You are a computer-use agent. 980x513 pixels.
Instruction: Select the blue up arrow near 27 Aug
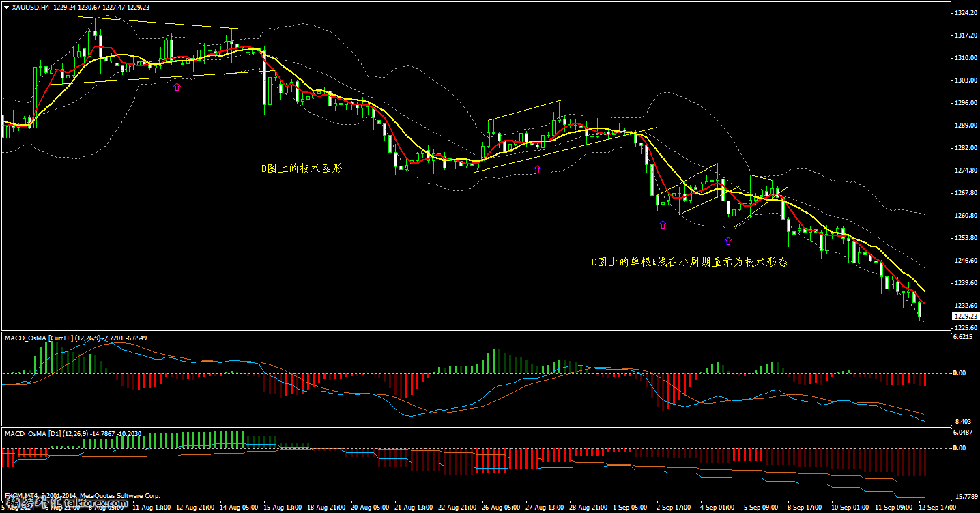[x=536, y=169]
